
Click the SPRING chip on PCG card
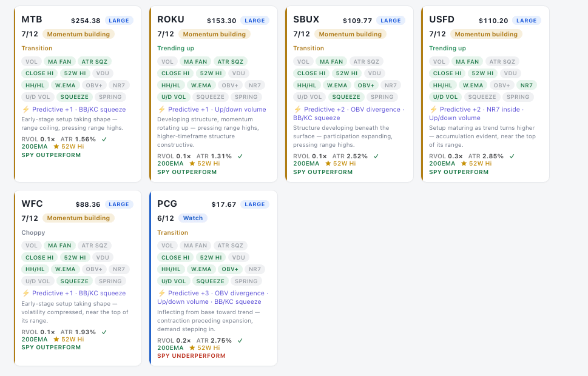click(246, 281)
